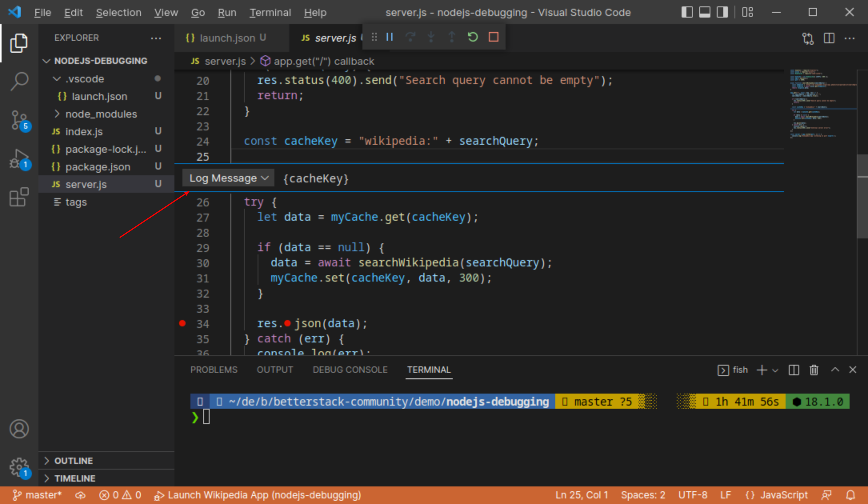
Task: Toggle the breakpoint on line 34
Action: pos(182,323)
